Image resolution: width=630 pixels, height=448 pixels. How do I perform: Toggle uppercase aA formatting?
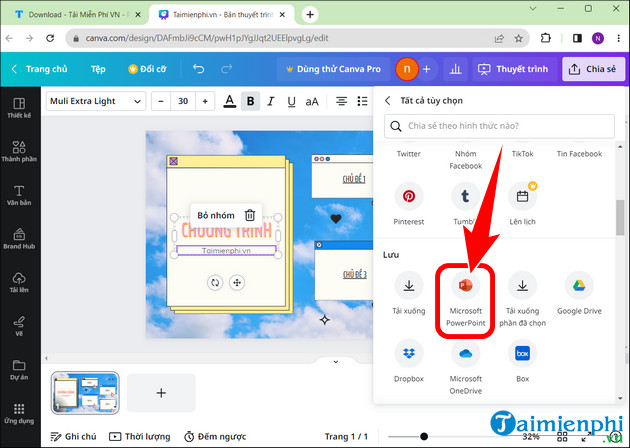pos(312,102)
